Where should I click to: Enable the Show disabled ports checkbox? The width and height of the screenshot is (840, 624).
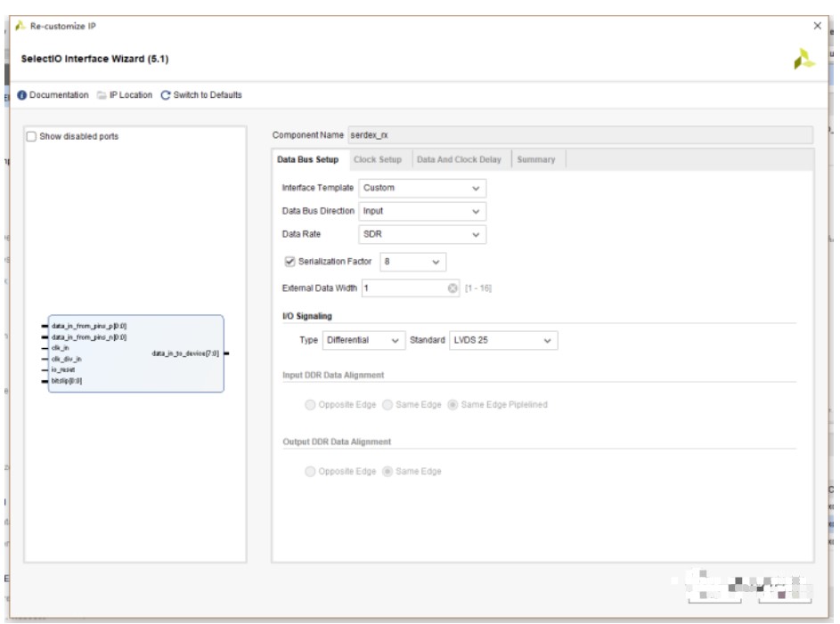point(32,136)
